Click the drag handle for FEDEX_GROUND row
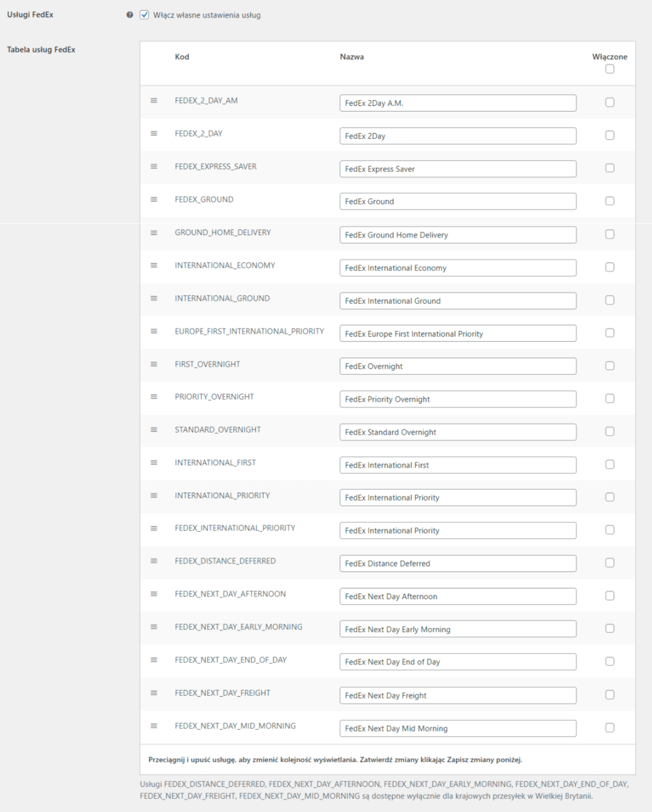 154,200
